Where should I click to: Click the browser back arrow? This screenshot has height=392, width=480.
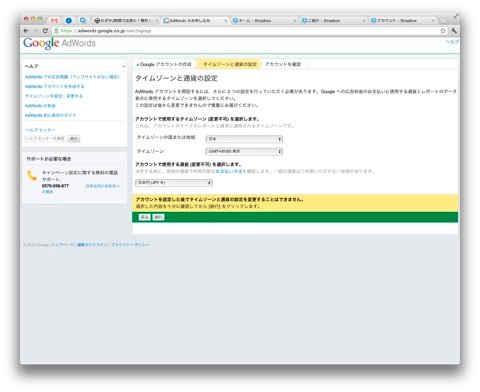tap(26, 31)
